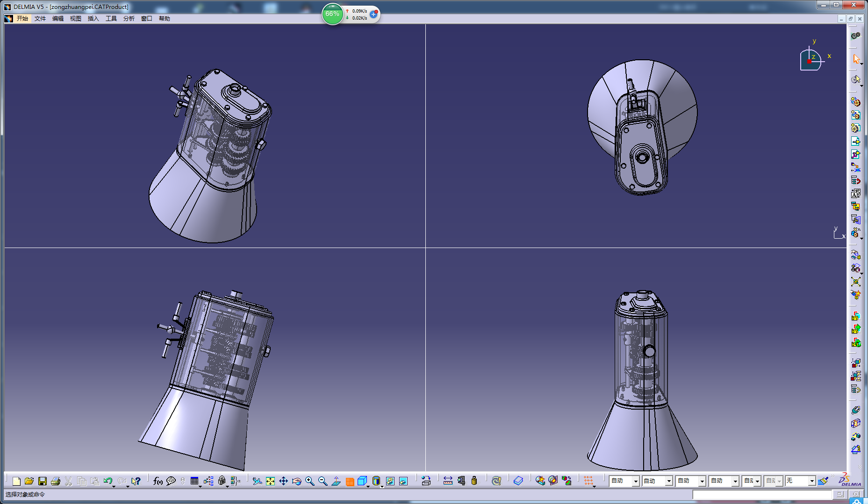Select the Rotate view tool
This screenshot has height=504, width=868.
(x=296, y=481)
